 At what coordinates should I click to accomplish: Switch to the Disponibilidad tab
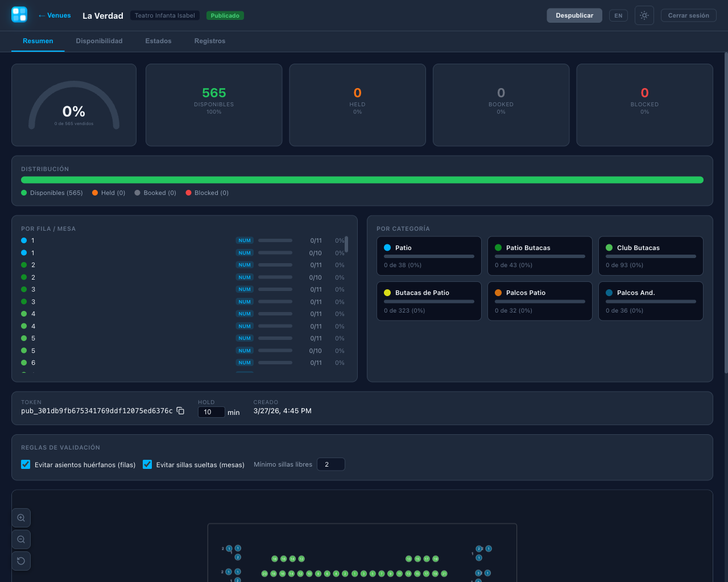click(99, 41)
